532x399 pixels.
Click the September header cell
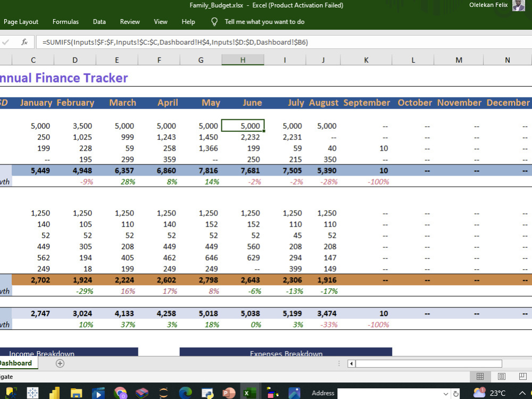(x=367, y=103)
